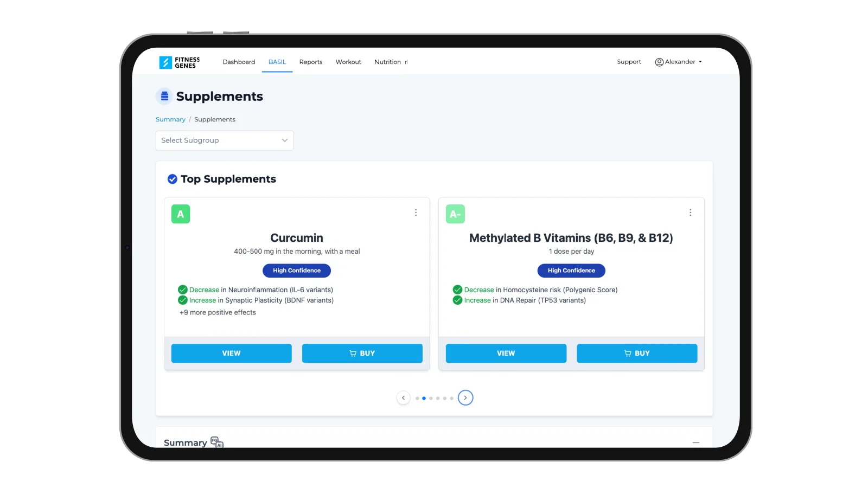Click the Summary AI icon
Screen dimensions: 868x488
(217, 442)
